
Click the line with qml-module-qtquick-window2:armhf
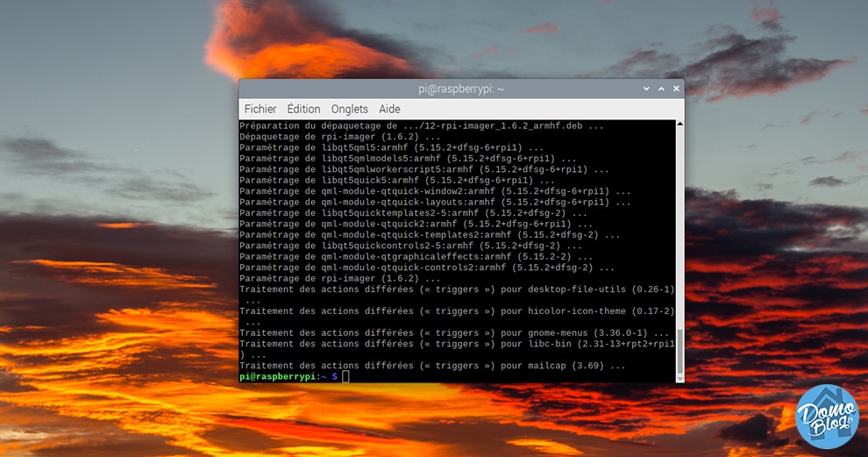point(435,191)
